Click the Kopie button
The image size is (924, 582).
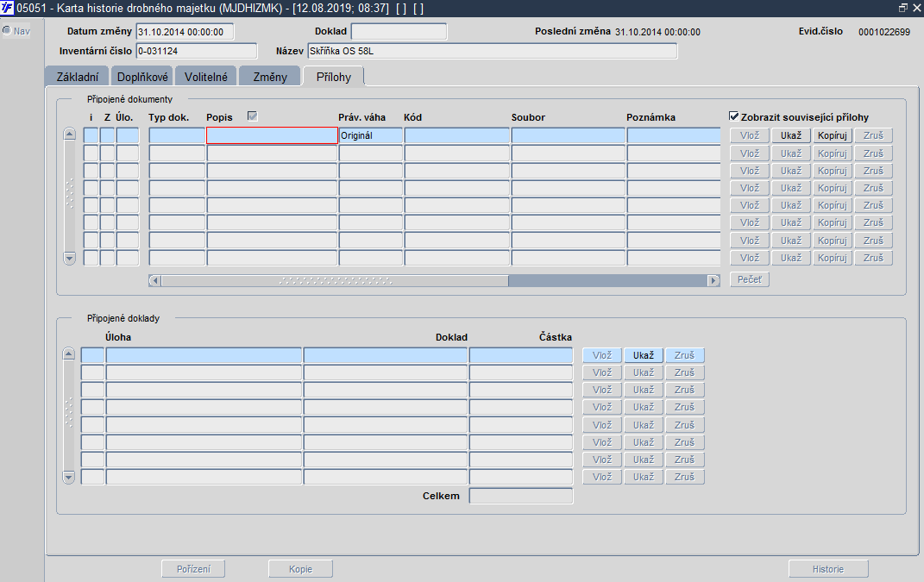[300, 569]
